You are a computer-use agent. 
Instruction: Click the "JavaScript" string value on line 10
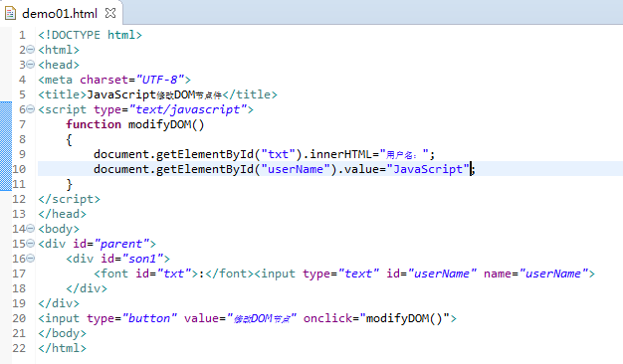428,169
